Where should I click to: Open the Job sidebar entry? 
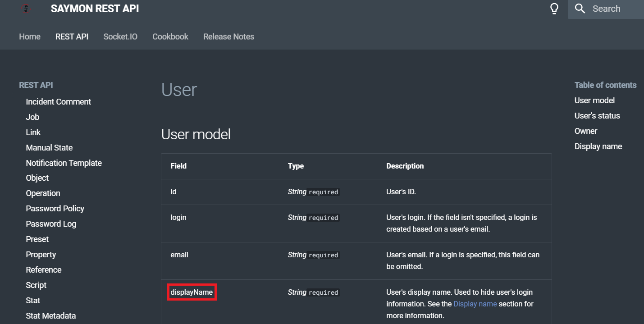pyautogui.click(x=32, y=117)
